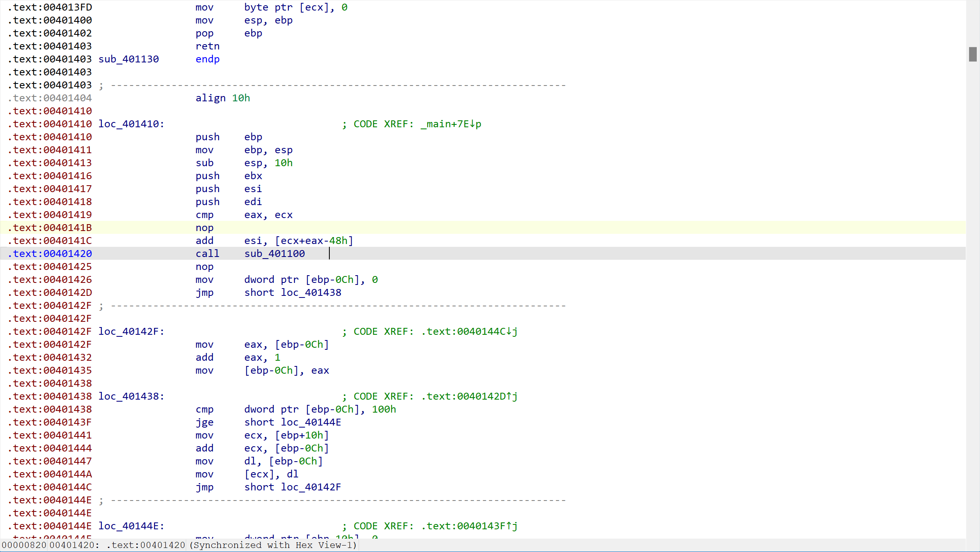The width and height of the screenshot is (980, 552).
Task: Select mov dword ptr [ebp-0Ch], 0 line
Action: [x=287, y=280]
